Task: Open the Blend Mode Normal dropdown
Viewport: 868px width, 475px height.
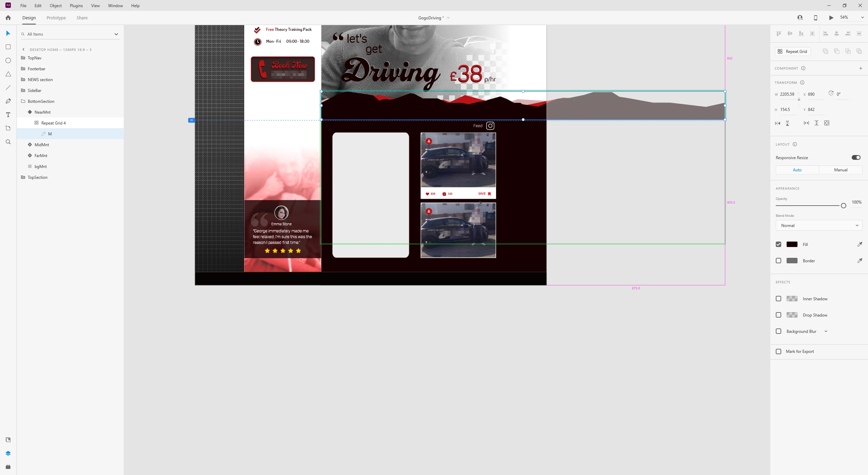Action: [x=819, y=225]
